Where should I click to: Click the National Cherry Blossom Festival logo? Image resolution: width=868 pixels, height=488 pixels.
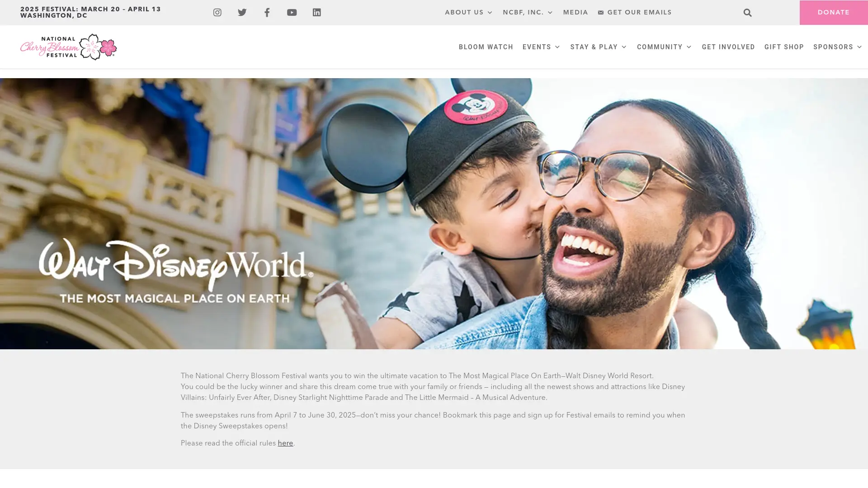[x=69, y=47]
